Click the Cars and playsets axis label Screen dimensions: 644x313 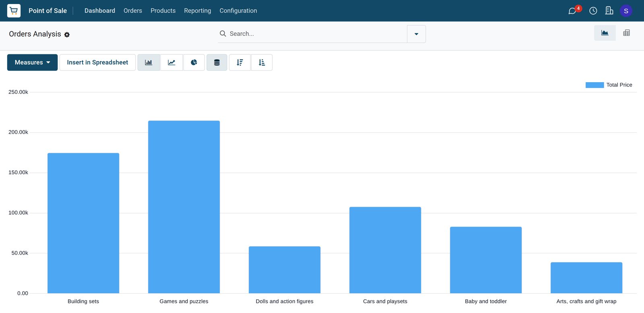pos(385,301)
